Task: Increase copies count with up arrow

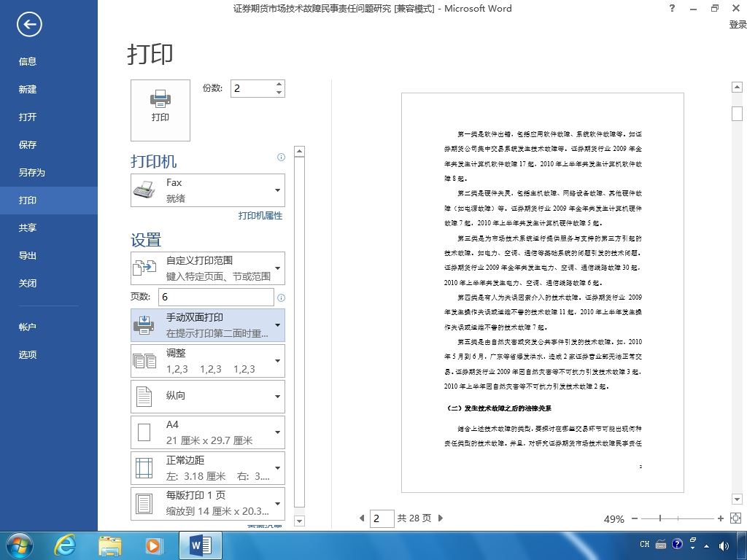Action: pos(279,85)
